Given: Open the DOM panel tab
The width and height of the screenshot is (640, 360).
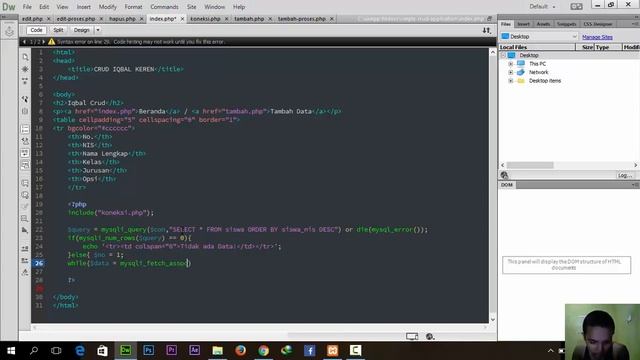Looking at the screenshot, I should pyautogui.click(x=507, y=185).
